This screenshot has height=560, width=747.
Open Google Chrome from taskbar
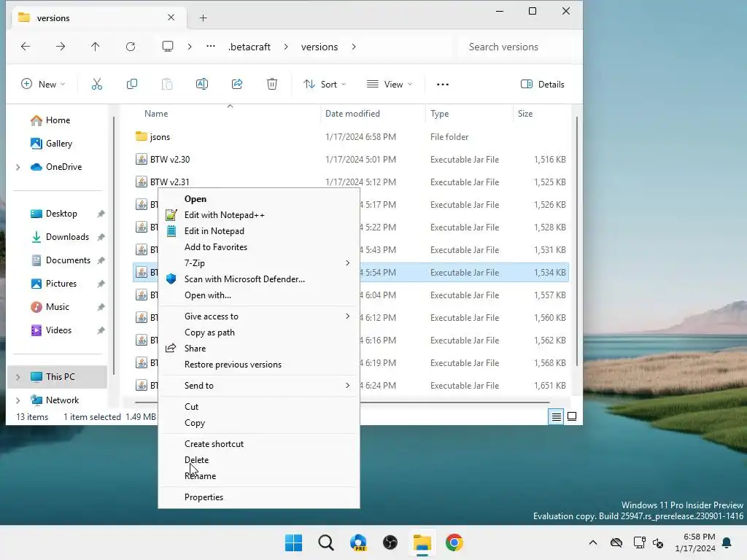[454, 542]
